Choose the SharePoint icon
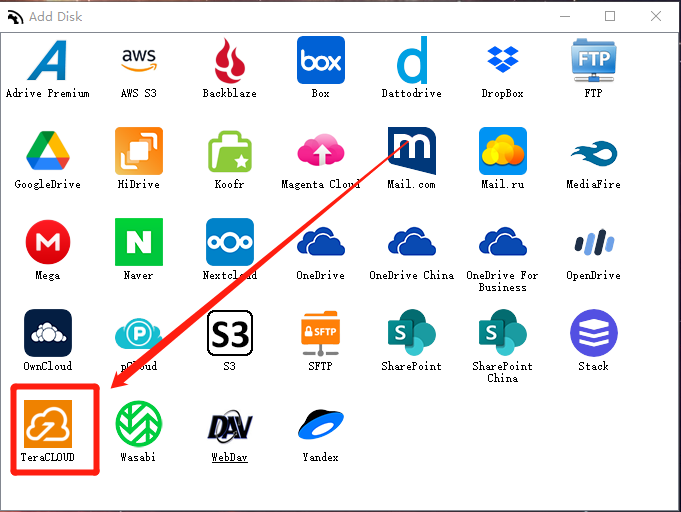Viewport: 681px width, 512px height. (x=412, y=333)
